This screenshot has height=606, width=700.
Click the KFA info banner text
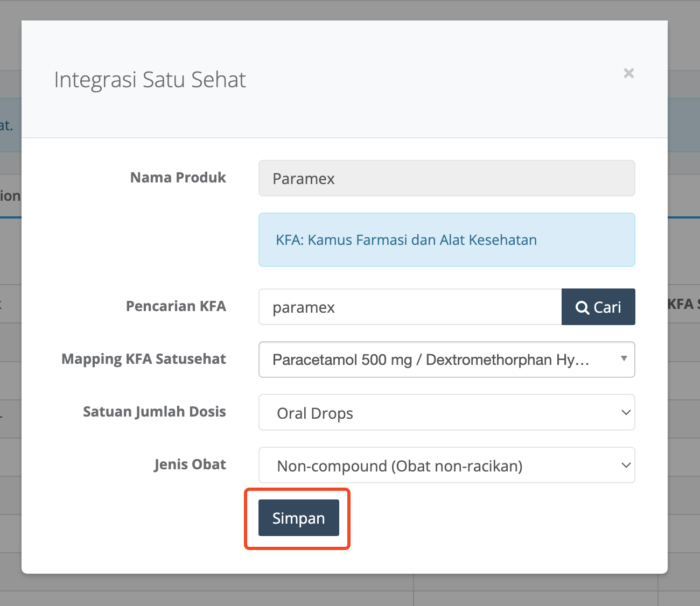pyautogui.click(x=407, y=240)
